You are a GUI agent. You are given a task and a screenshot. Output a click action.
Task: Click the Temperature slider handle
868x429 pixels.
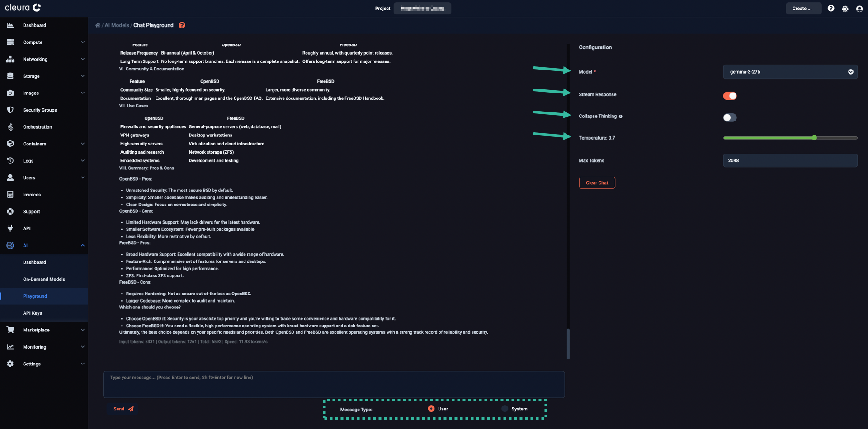click(814, 138)
